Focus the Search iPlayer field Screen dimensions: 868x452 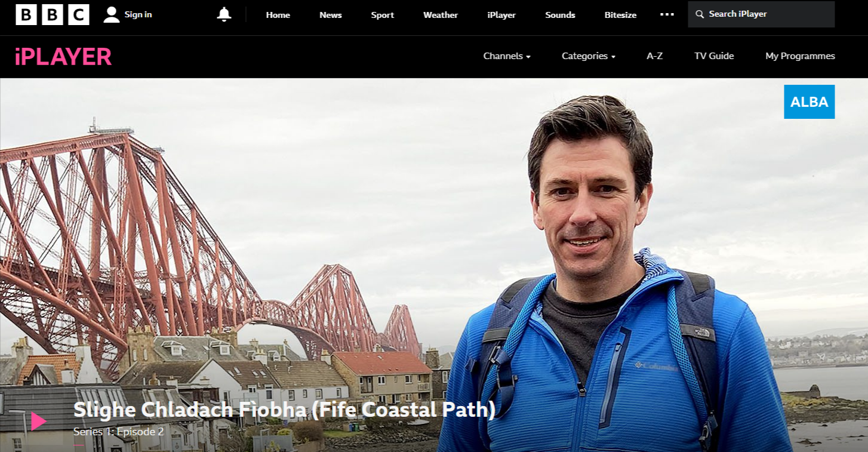click(761, 14)
